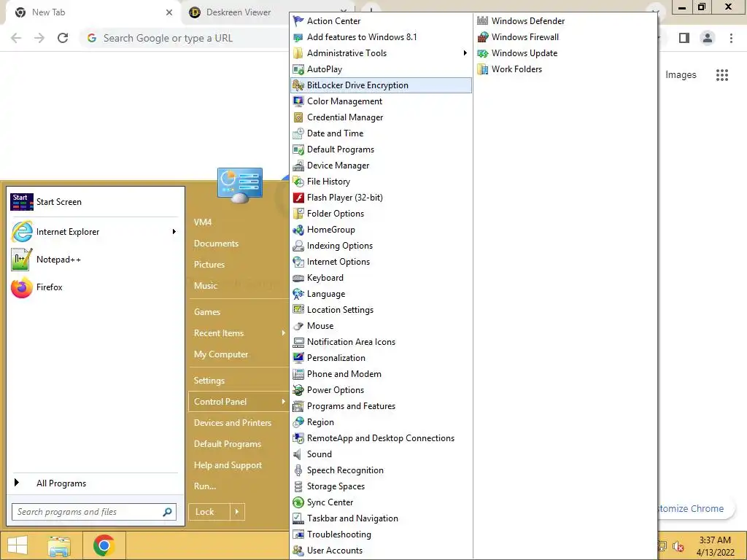Open Documents from Start menu
This screenshot has width=747, height=560.
click(x=216, y=244)
